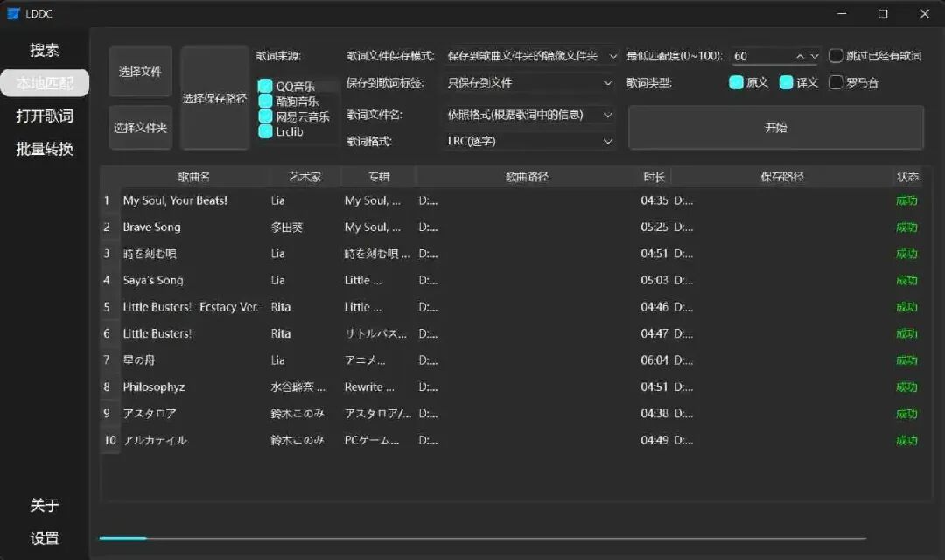Decrease minimum match value with down arrow
This screenshot has height=560, width=945.
[815, 56]
